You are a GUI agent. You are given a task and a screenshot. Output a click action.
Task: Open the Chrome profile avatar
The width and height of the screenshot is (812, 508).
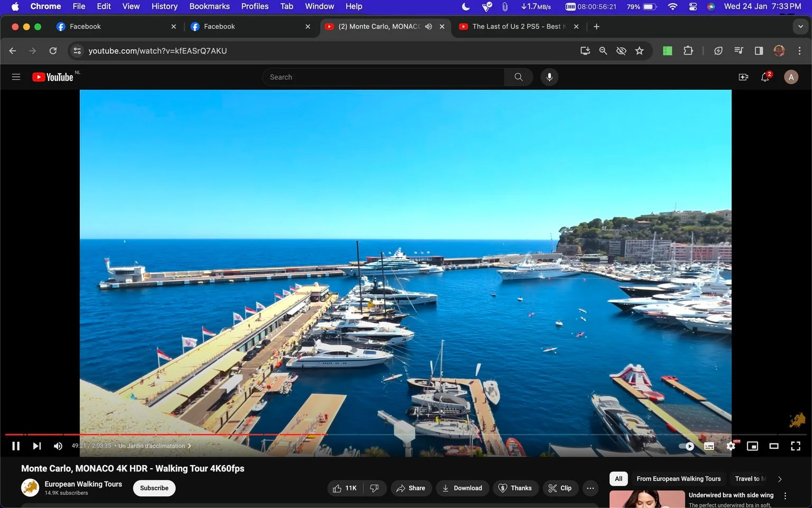(x=779, y=51)
